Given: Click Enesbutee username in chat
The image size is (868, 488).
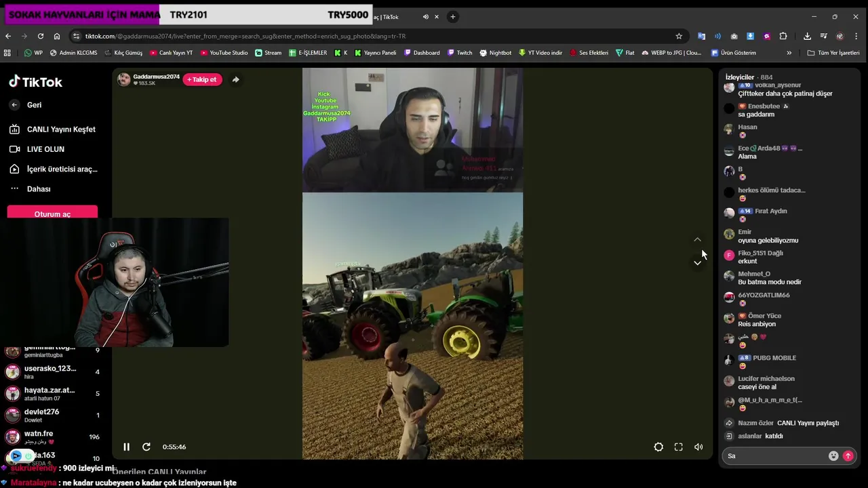Looking at the screenshot, I should [x=764, y=106].
